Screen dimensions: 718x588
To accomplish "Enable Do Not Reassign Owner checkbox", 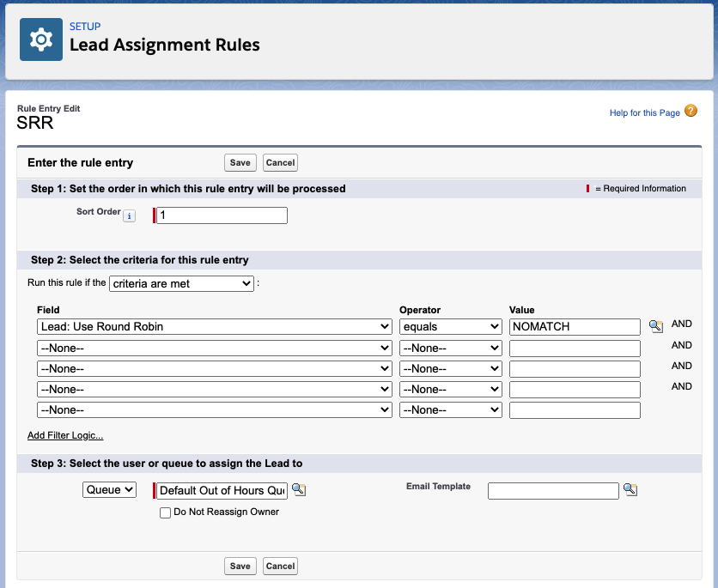I will click(x=165, y=512).
